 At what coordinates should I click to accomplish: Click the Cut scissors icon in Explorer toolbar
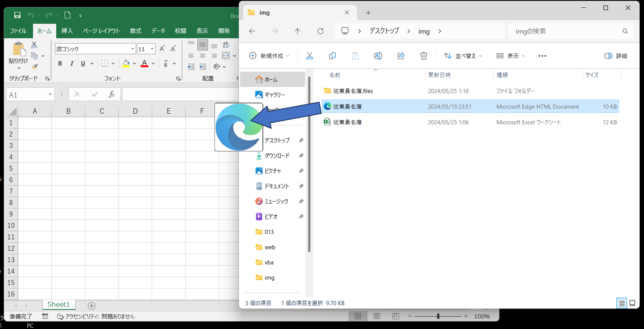310,56
